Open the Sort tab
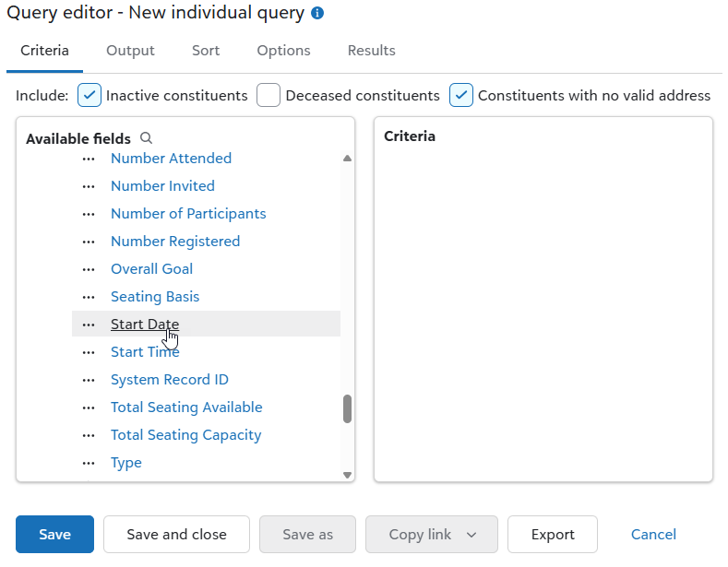The image size is (728, 567). coord(206,50)
